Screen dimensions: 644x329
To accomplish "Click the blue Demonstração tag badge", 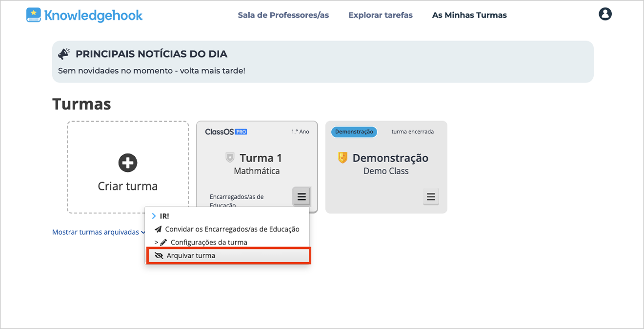I will (354, 132).
